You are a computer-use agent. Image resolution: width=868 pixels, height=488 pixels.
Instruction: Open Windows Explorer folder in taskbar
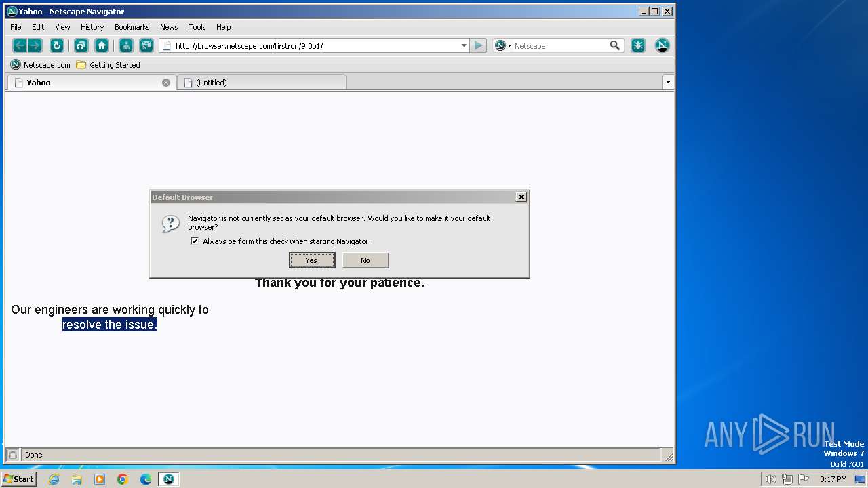click(77, 479)
